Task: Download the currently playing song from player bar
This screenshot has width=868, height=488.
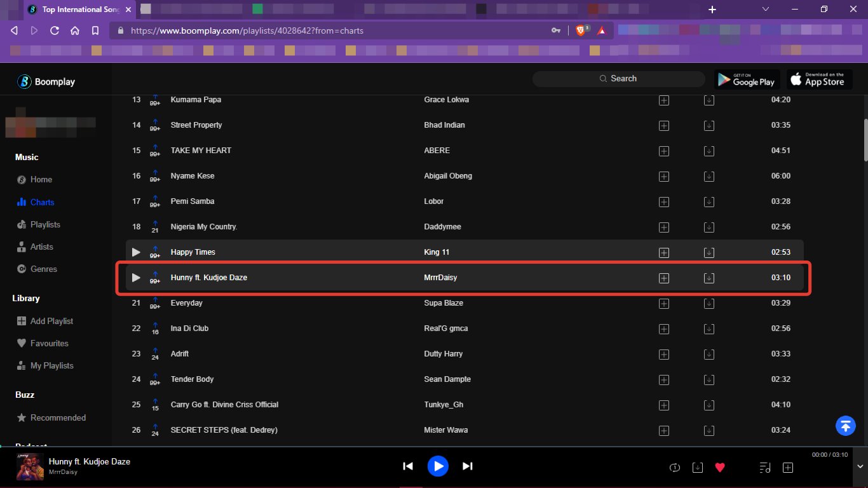Action: point(697,468)
